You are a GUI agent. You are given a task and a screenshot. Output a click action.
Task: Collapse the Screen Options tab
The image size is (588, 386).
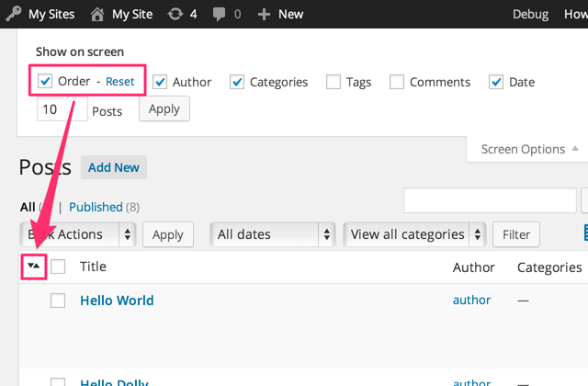(x=529, y=149)
